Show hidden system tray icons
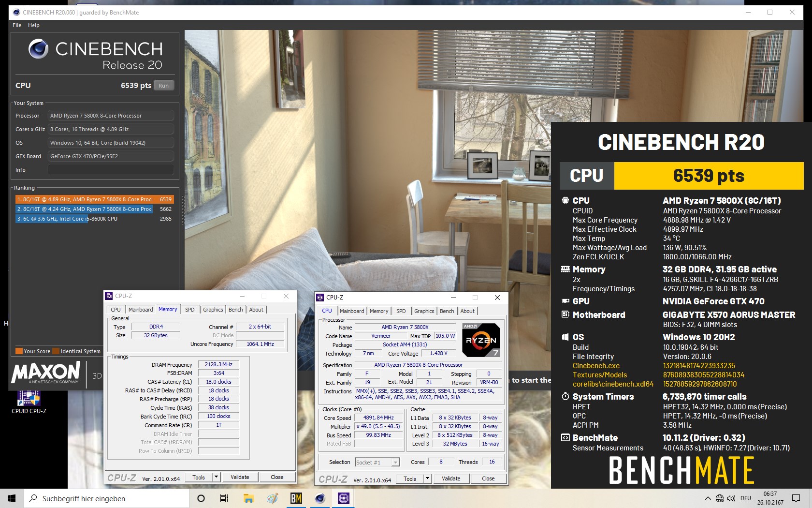The height and width of the screenshot is (508, 812). (708, 498)
